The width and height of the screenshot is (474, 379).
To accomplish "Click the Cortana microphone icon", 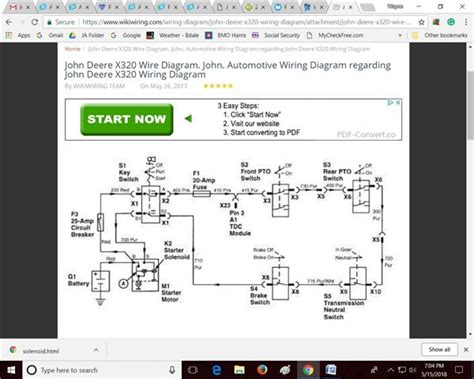I will click(x=172, y=370).
